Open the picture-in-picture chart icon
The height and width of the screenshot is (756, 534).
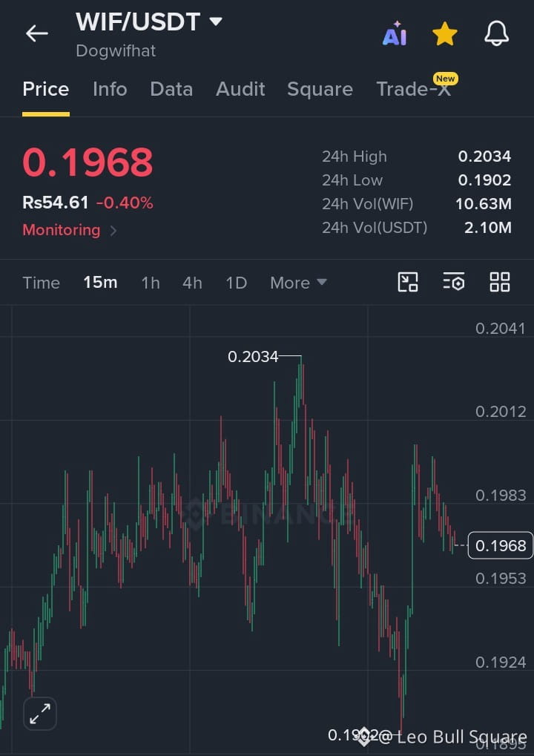tap(408, 282)
